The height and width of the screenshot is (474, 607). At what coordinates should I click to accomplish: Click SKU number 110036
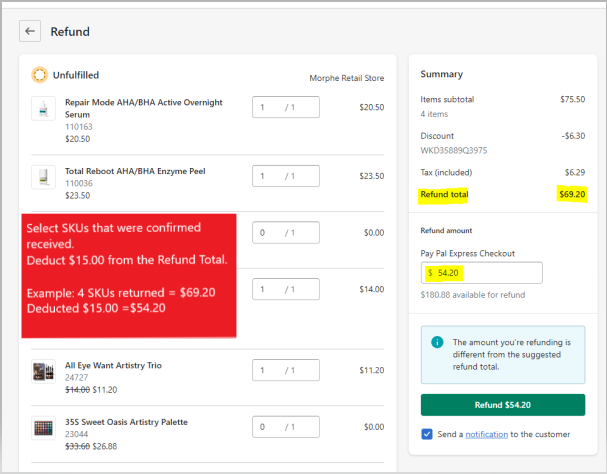(x=79, y=183)
